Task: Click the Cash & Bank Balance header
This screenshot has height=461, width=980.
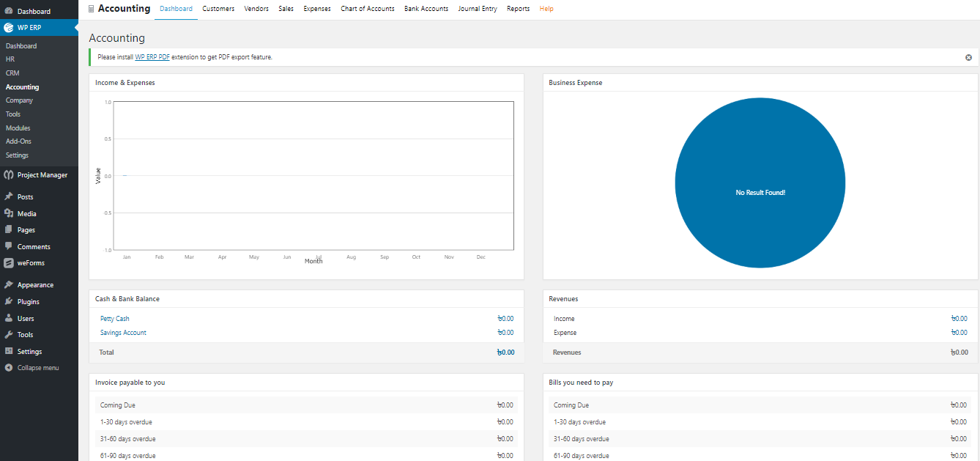Action: (306, 299)
